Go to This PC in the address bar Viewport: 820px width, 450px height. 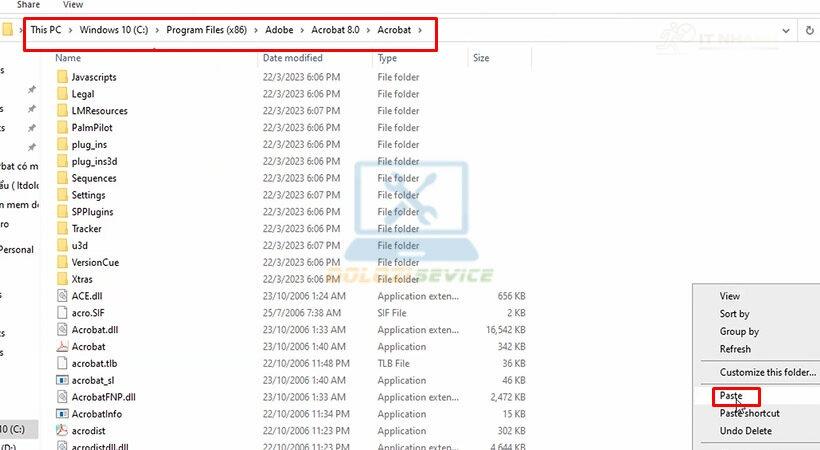coord(45,30)
